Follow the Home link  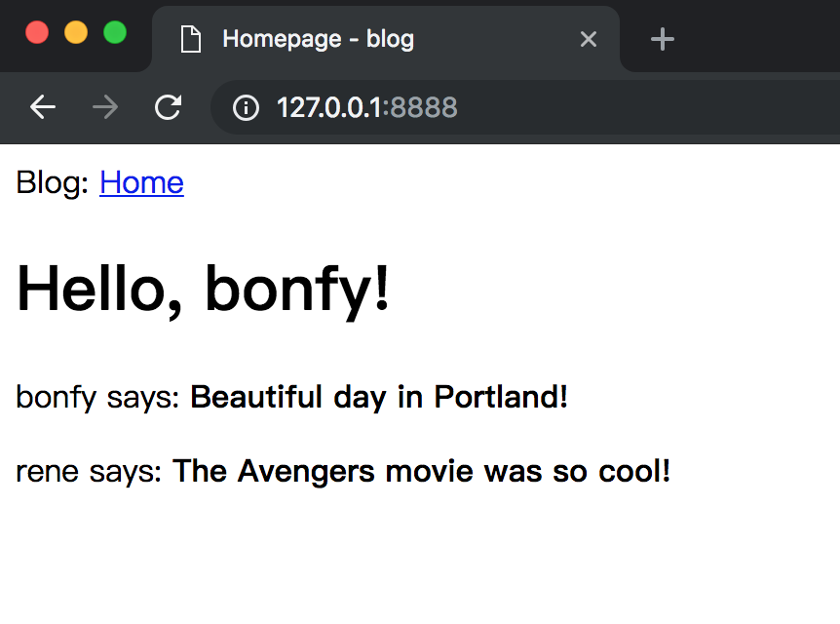pyautogui.click(x=141, y=182)
